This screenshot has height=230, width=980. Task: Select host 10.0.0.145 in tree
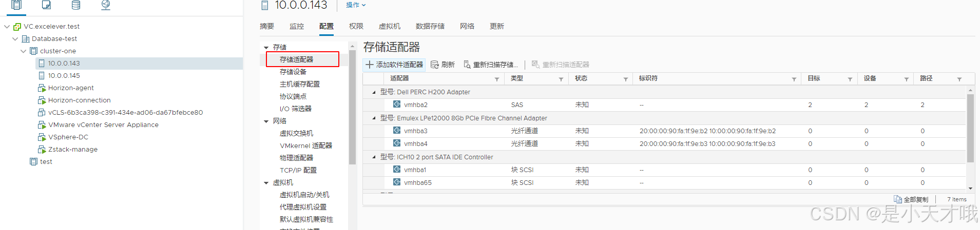pyautogui.click(x=64, y=76)
